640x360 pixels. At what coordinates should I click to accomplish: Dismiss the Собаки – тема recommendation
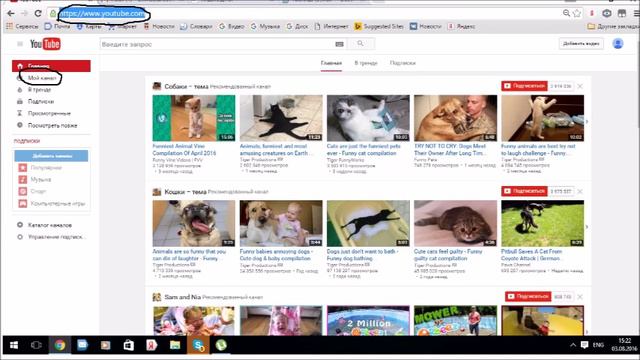pyautogui.click(x=580, y=86)
